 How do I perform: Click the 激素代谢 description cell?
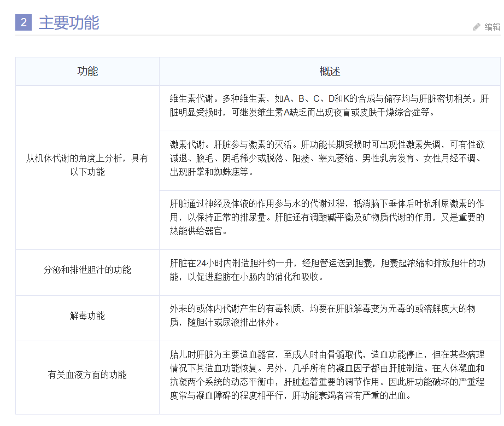[329, 158]
